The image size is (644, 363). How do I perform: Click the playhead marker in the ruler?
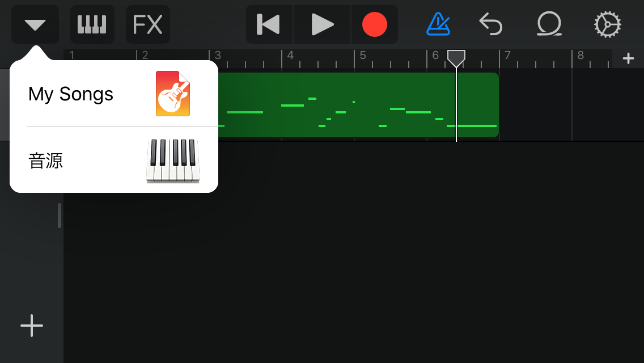456,58
